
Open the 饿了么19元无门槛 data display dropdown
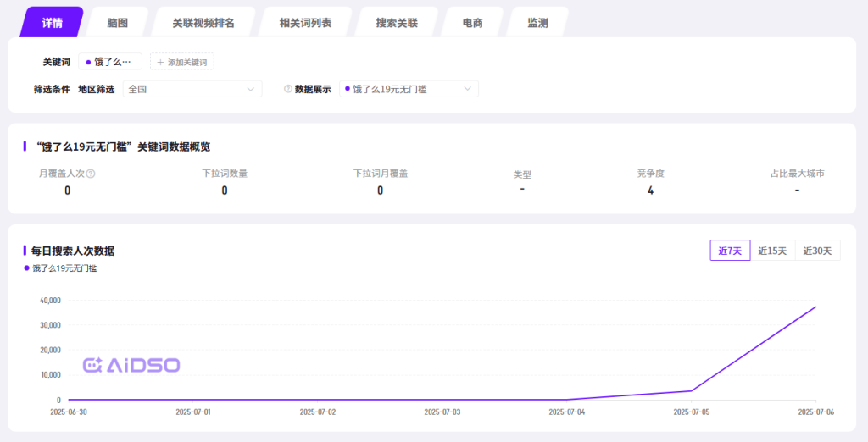coord(409,89)
